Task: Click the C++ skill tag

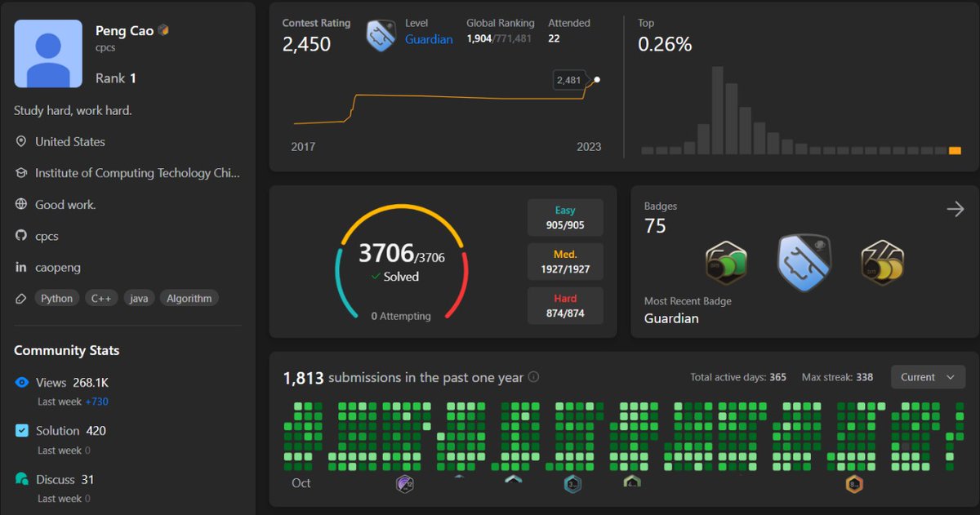Action: (x=101, y=299)
